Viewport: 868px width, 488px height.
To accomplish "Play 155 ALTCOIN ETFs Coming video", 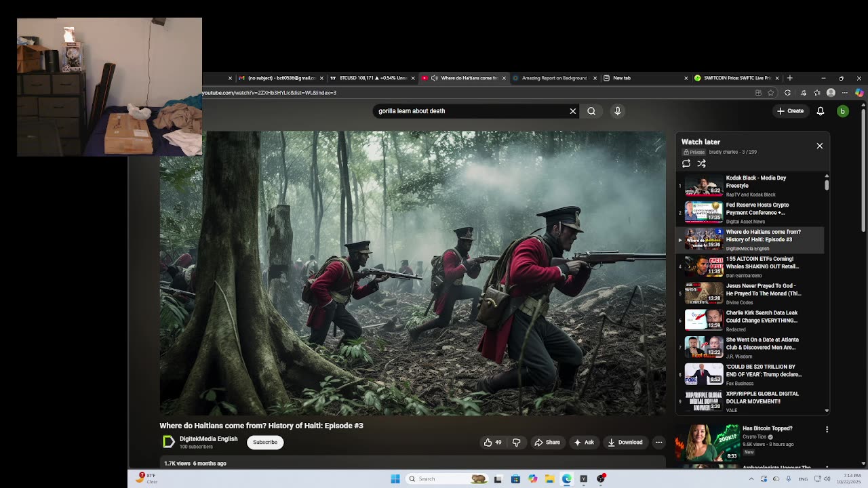I will [x=751, y=266].
